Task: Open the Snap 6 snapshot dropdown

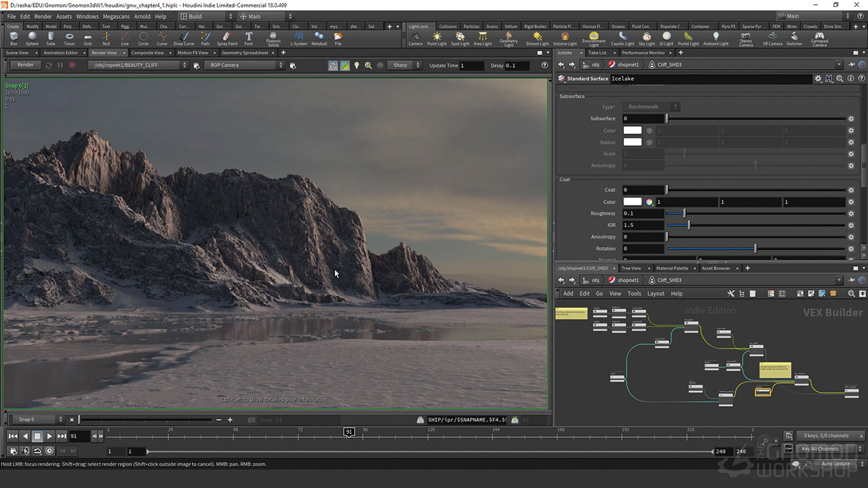Action: 40,420
